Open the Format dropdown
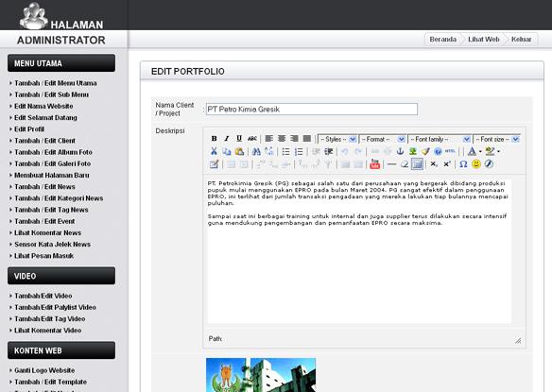 382,140
